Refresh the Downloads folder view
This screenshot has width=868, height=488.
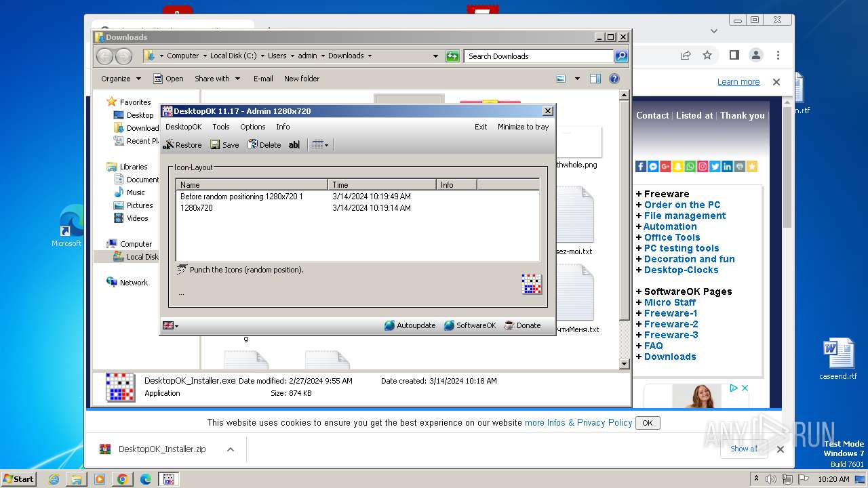pos(452,56)
